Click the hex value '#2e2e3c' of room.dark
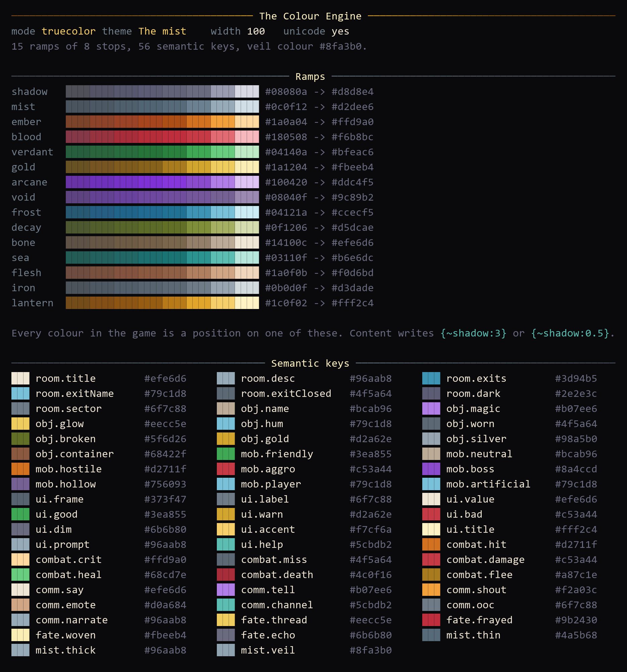This screenshot has width=627, height=672. tap(576, 394)
